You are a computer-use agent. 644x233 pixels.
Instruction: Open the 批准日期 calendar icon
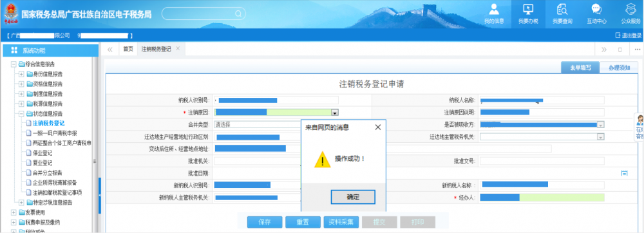pos(624,173)
